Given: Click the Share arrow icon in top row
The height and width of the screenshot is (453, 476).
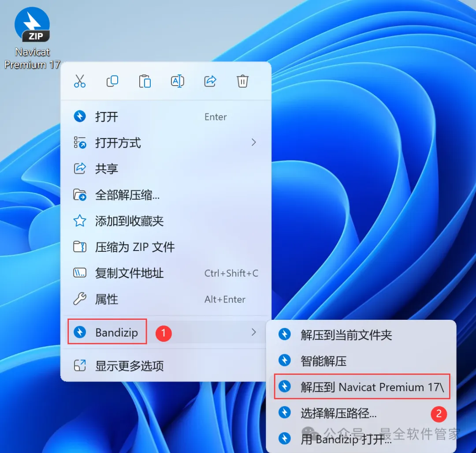Looking at the screenshot, I should click(210, 81).
